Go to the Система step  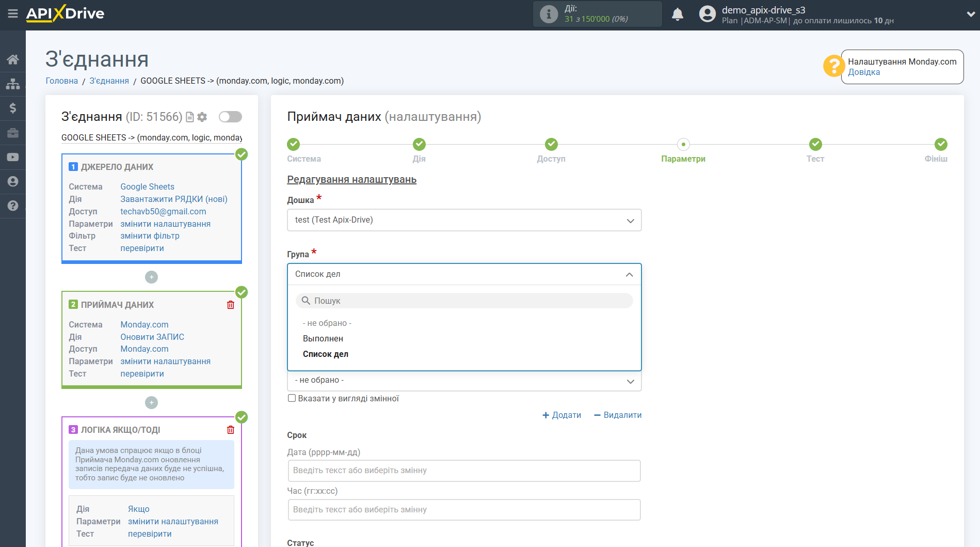293,144
